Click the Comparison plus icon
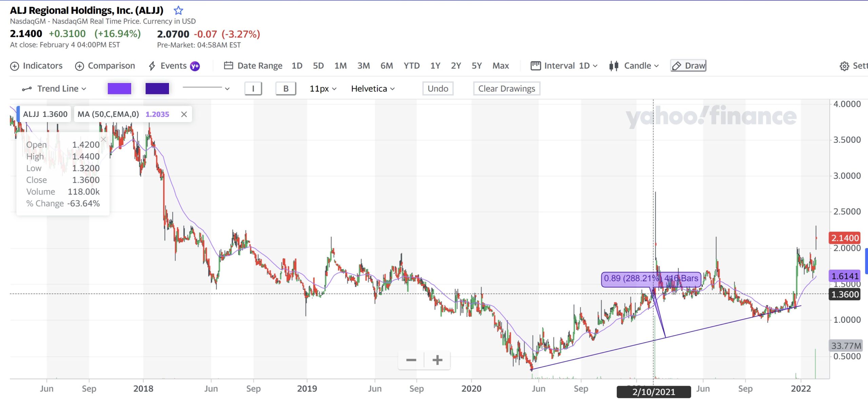868x401 pixels. coord(79,66)
